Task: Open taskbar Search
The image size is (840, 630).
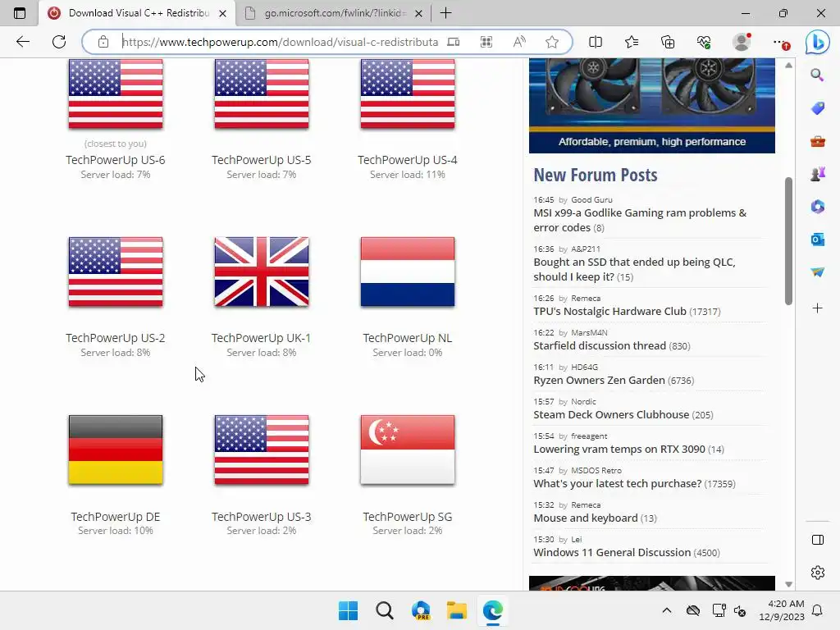Action: 385,610
